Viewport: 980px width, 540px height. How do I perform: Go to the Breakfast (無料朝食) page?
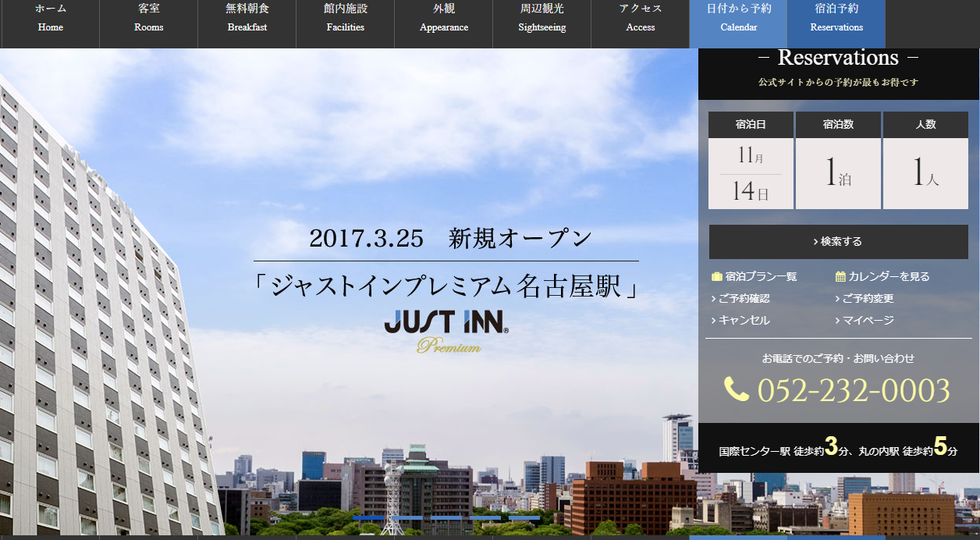pos(247,18)
